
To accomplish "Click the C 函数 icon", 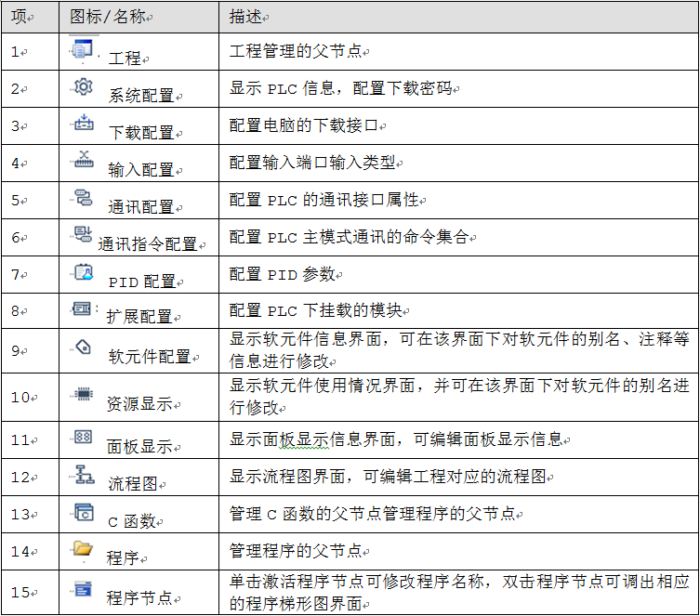I will (84, 512).
